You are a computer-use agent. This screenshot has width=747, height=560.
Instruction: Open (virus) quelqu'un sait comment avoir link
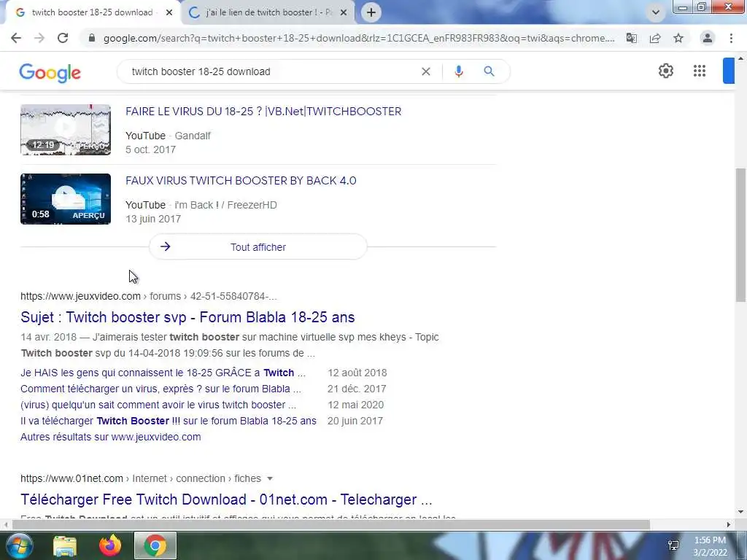click(x=158, y=405)
